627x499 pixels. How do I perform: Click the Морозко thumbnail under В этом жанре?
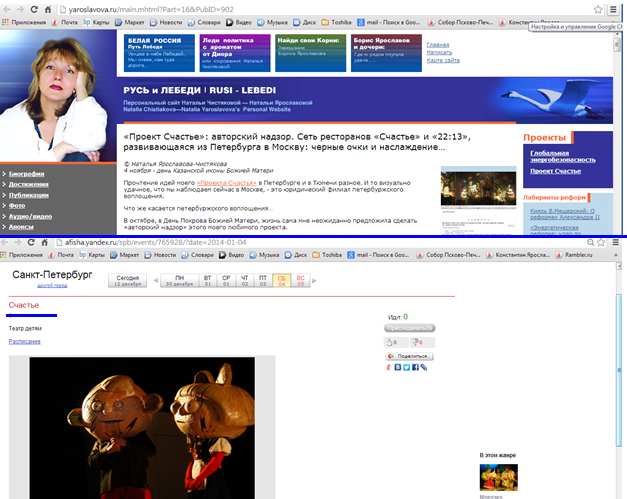[499, 477]
